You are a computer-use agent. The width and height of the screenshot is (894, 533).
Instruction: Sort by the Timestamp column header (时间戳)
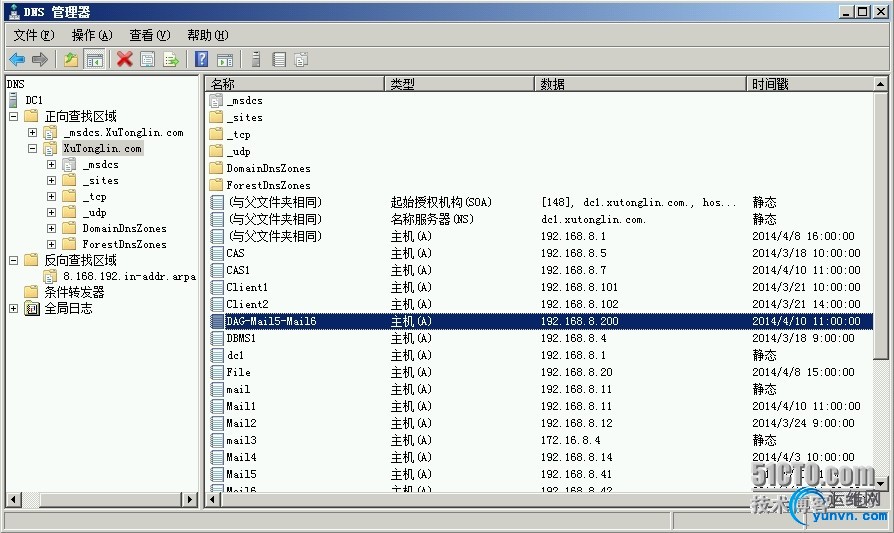tap(809, 84)
